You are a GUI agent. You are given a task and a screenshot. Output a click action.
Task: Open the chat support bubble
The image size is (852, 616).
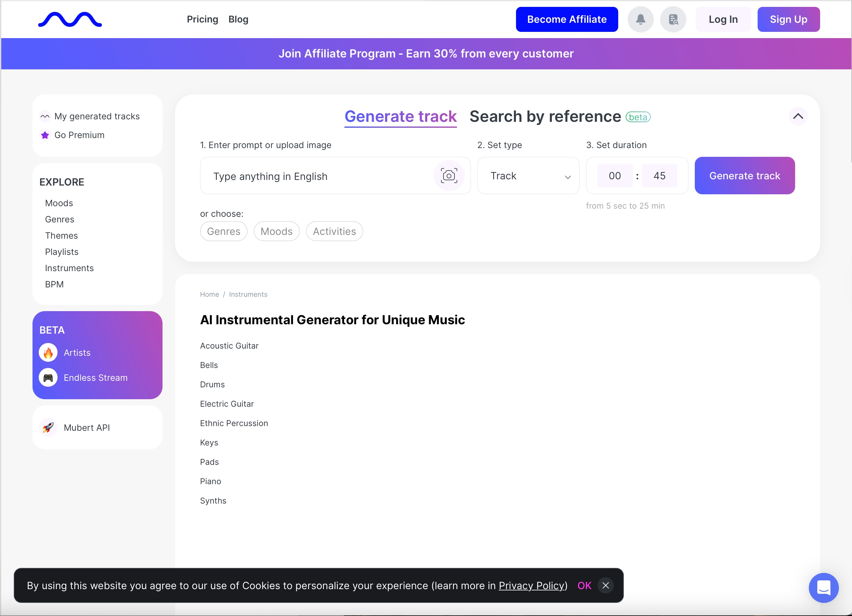824,588
